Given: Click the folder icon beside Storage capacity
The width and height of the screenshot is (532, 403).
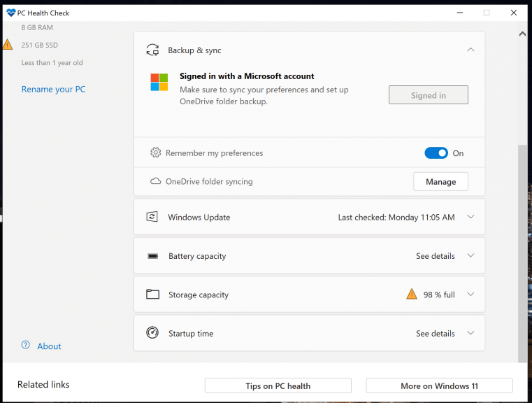Looking at the screenshot, I should coord(152,294).
